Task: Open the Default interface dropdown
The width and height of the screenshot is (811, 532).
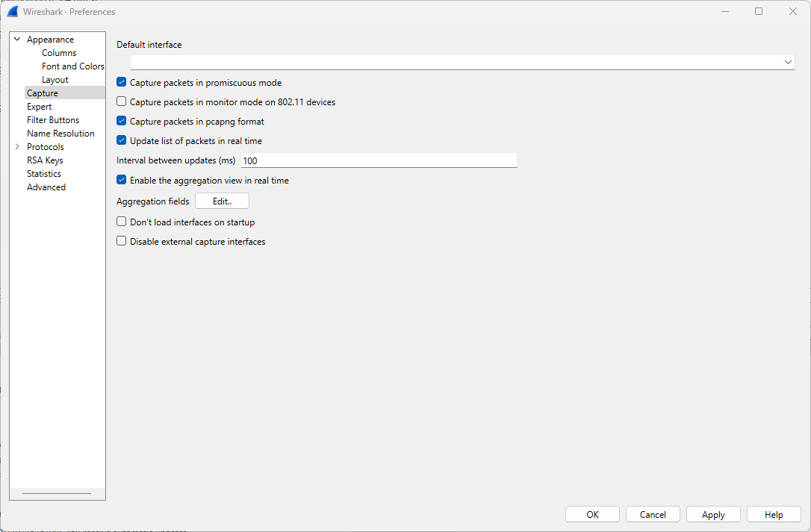Action: click(462, 63)
